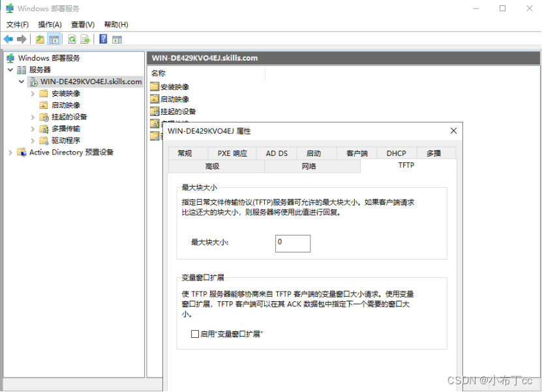Image resolution: width=542 pixels, height=392 pixels.
Task: Collapse the 服务器 tree node
Action: pyautogui.click(x=10, y=70)
